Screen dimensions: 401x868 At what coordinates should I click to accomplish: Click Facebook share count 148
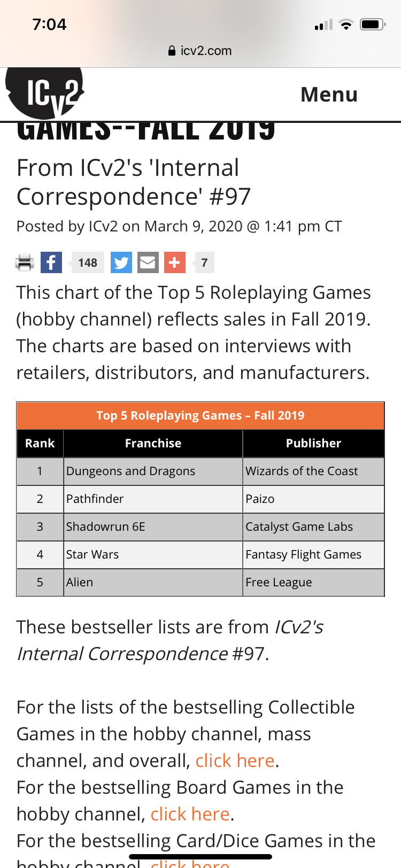coord(88,262)
